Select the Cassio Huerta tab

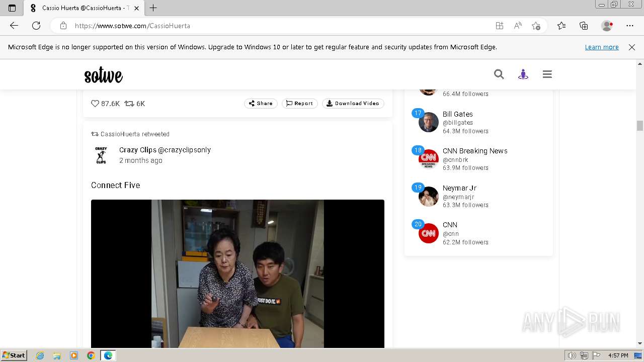[84, 8]
